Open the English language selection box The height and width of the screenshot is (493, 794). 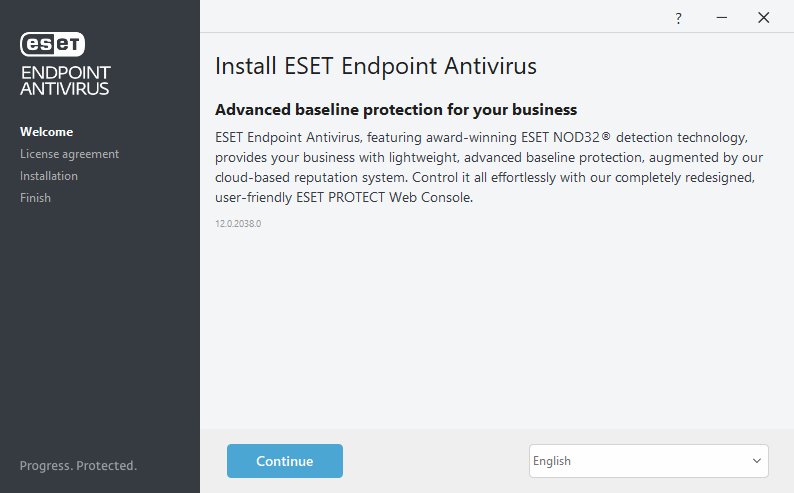pyautogui.click(x=640, y=461)
